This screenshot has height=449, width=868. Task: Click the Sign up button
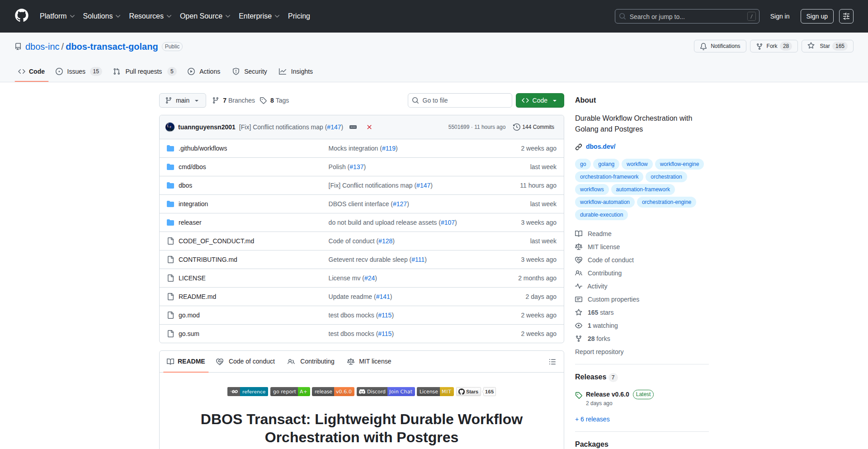point(817,16)
